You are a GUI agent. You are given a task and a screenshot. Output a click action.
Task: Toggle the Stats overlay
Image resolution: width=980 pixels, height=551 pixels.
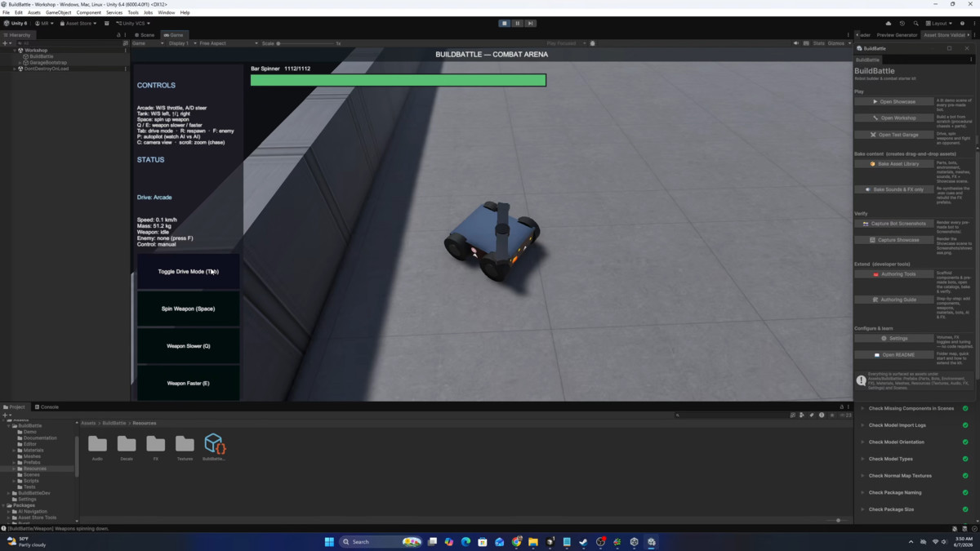[818, 43]
